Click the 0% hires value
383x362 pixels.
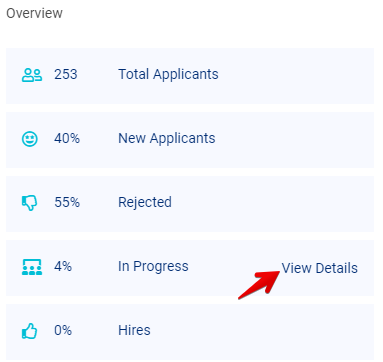pyautogui.click(x=63, y=330)
